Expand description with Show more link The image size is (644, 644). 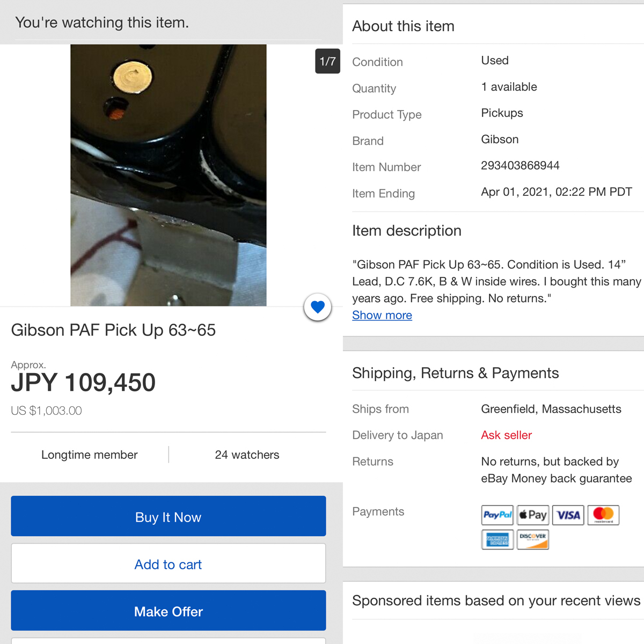coord(382,316)
